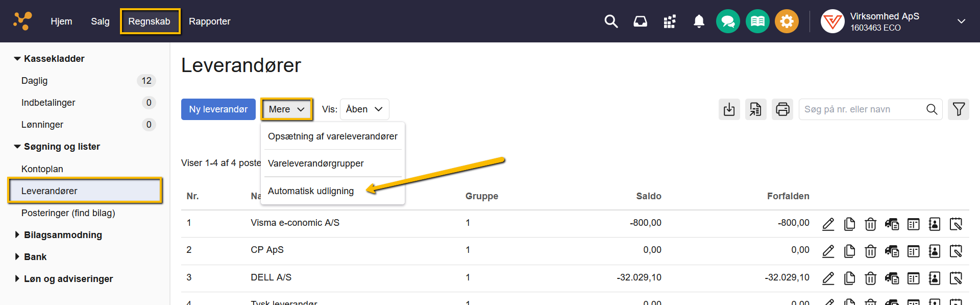Copy the CP ApS supplier
The height and width of the screenshot is (305, 980).
point(849,251)
